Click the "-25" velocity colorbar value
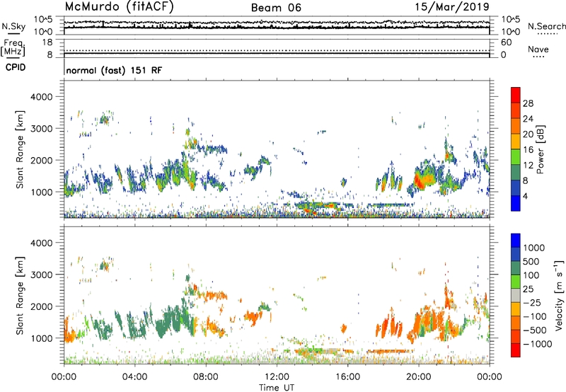Screen dimensions: 566x392 [x=531, y=302]
